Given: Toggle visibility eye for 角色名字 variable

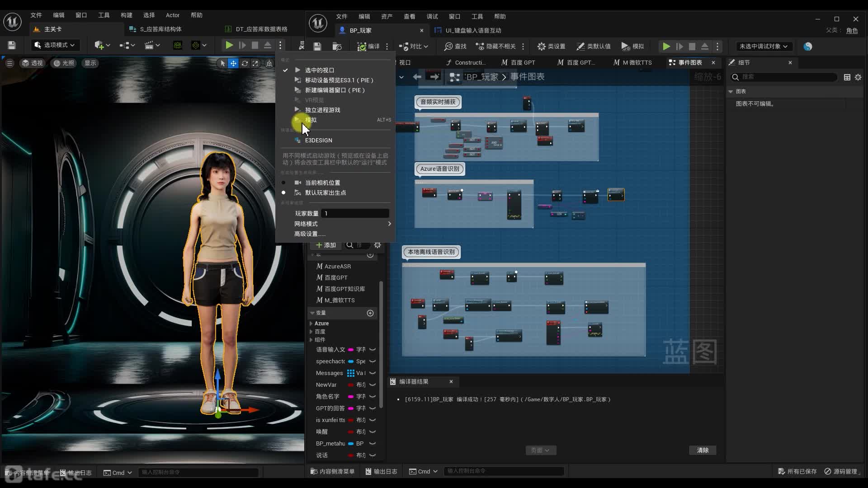Looking at the screenshot, I should pyautogui.click(x=373, y=397).
